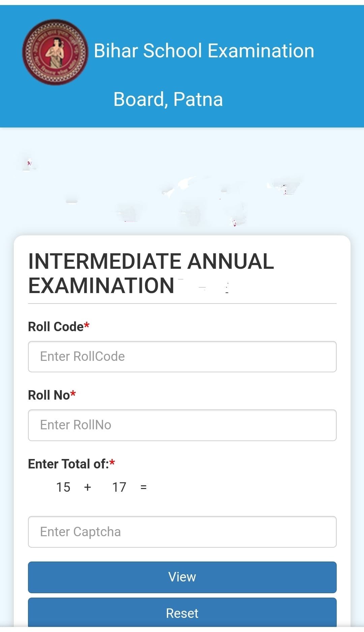
Task: Click the plus sign in the captcha
Action: tap(88, 487)
